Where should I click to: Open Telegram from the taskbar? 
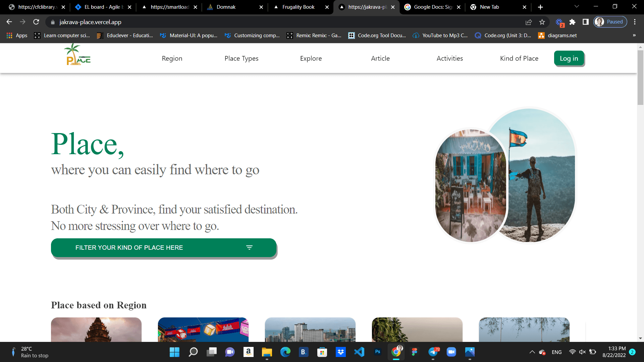[x=433, y=352]
